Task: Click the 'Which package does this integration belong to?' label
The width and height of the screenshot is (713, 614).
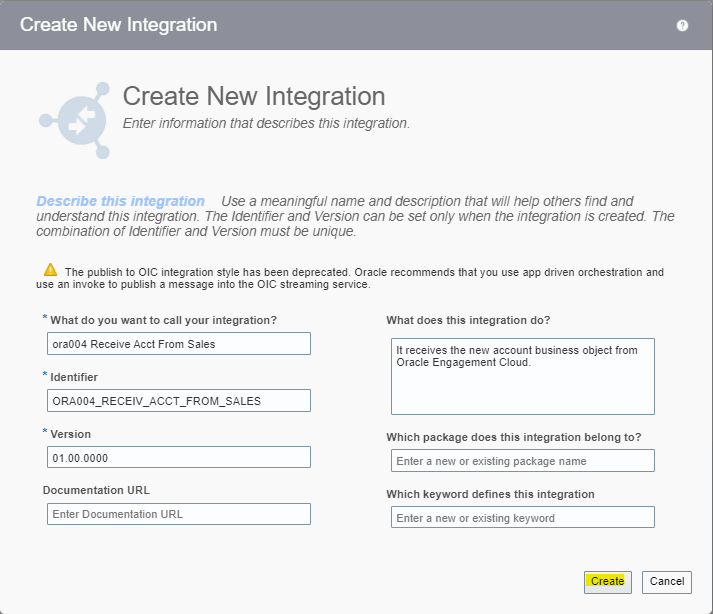Action: [513, 437]
